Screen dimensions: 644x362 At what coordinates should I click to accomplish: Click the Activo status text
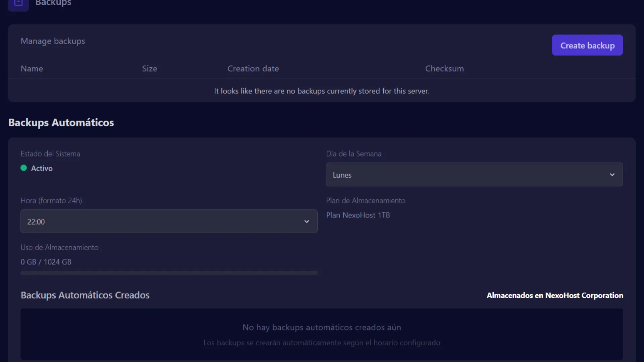(42, 168)
